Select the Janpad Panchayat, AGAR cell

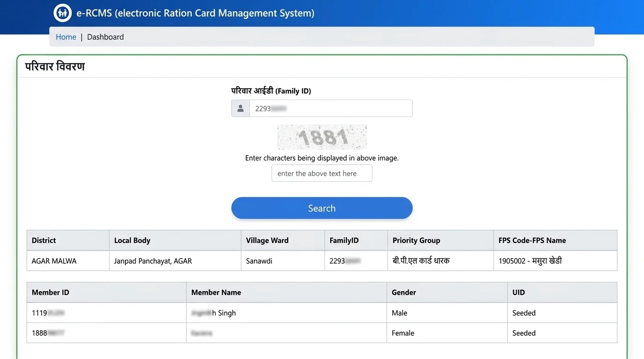coord(175,261)
